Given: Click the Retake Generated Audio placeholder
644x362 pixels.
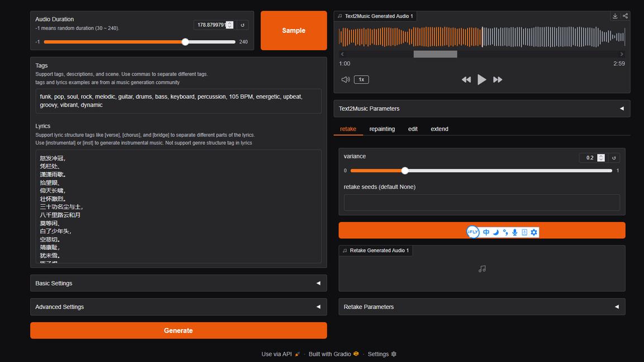Looking at the screenshot, I should coord(482,269).
